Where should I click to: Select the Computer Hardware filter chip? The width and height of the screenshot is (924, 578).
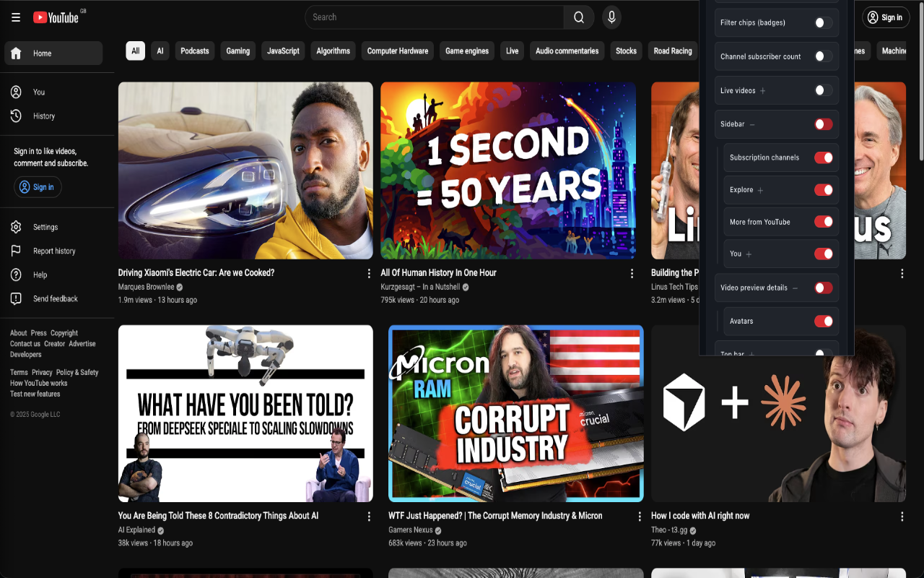click(x=398, y=51)
